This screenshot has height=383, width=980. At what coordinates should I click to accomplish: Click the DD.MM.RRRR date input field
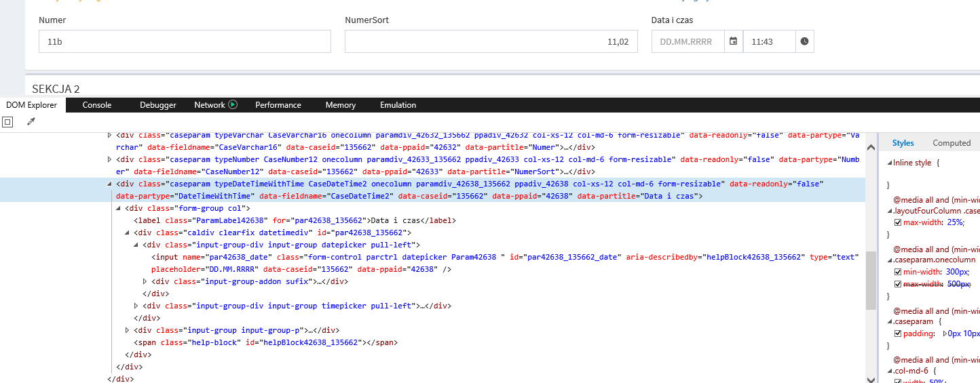click(687, 41)
